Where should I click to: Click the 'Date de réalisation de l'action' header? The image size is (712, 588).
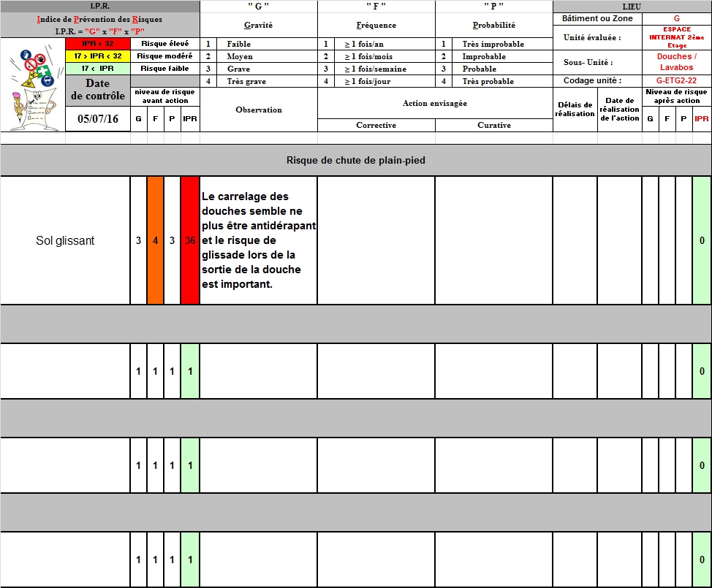[619, 110]
